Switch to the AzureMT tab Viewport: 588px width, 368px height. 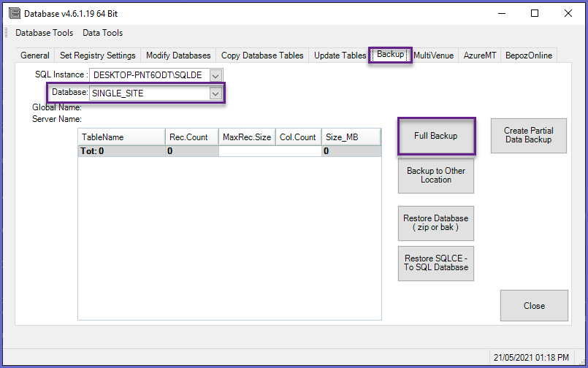pyautogui.click(x=479, y=55)
